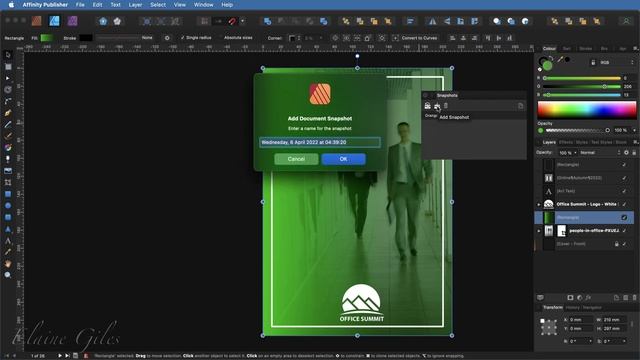Open the Normal blend mode dropdown
Viewport: 640px width, 360px height.
(x=600, y=153)
